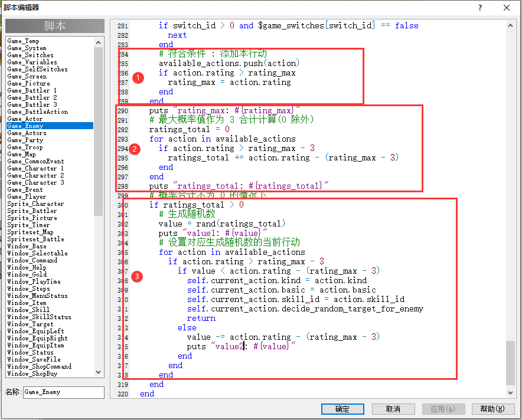Select Window_Base script
This screenshot has width=522, height=420.
pyautogui.click(x=27, y=246)
